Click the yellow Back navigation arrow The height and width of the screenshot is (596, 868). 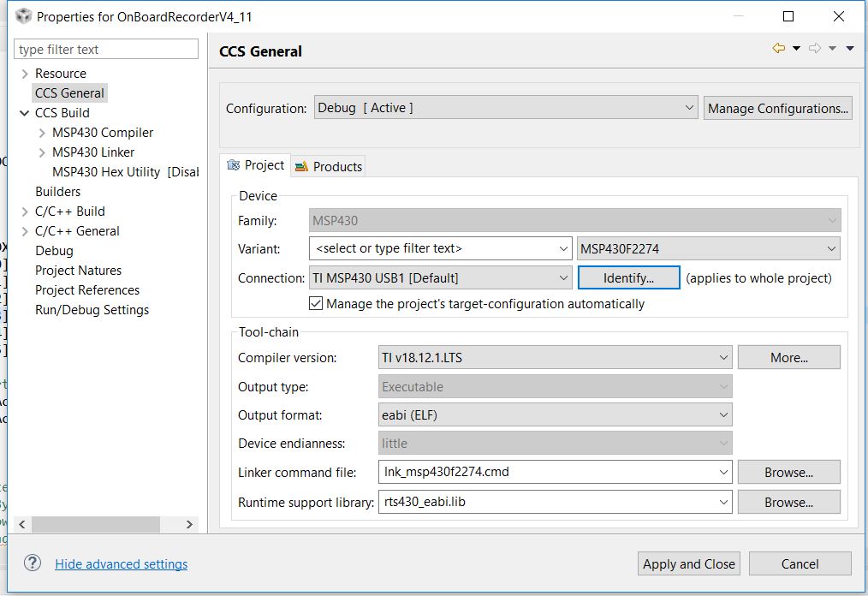778,49
